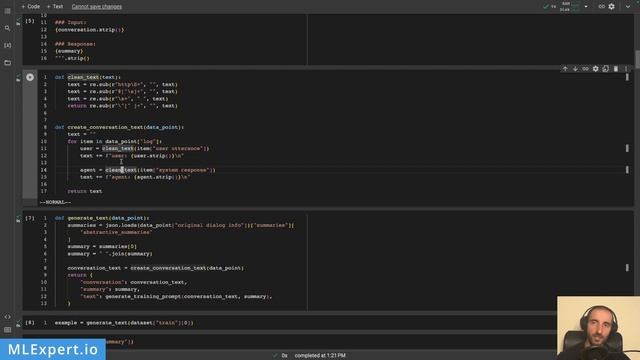Screen dimensions: 640x360
Task: Open the Files folder icon in sidebar
Action: [7, 62]
